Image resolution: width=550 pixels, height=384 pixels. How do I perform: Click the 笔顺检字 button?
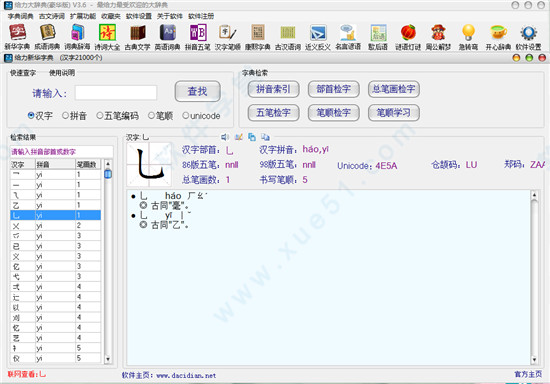pyautogui.click(x=334, y=113)
